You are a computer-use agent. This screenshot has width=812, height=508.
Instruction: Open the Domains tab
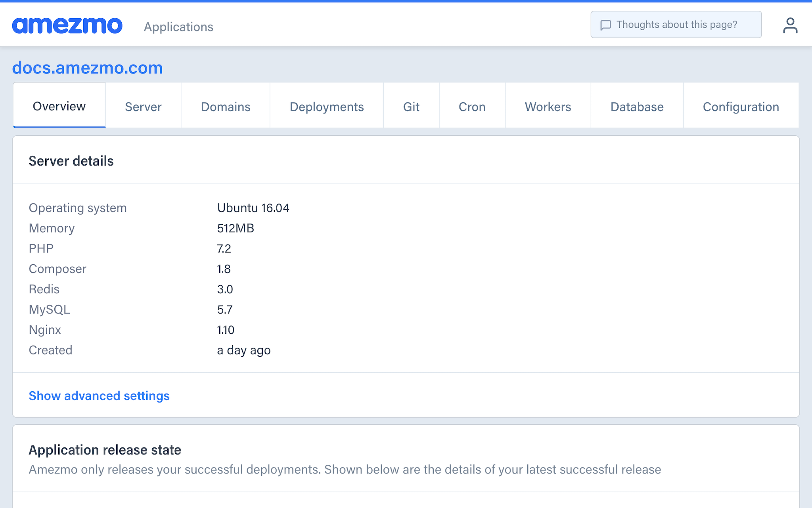coord(225,106)
